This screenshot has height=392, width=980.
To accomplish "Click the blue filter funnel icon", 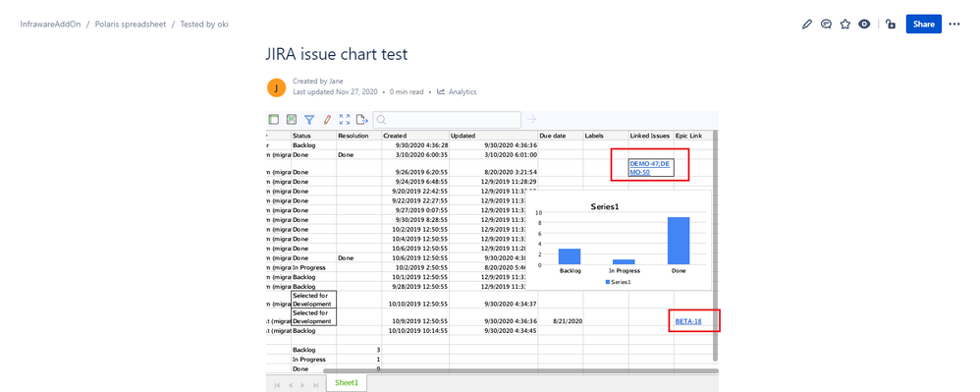I will pyautogui.click(x=308, y=120).
